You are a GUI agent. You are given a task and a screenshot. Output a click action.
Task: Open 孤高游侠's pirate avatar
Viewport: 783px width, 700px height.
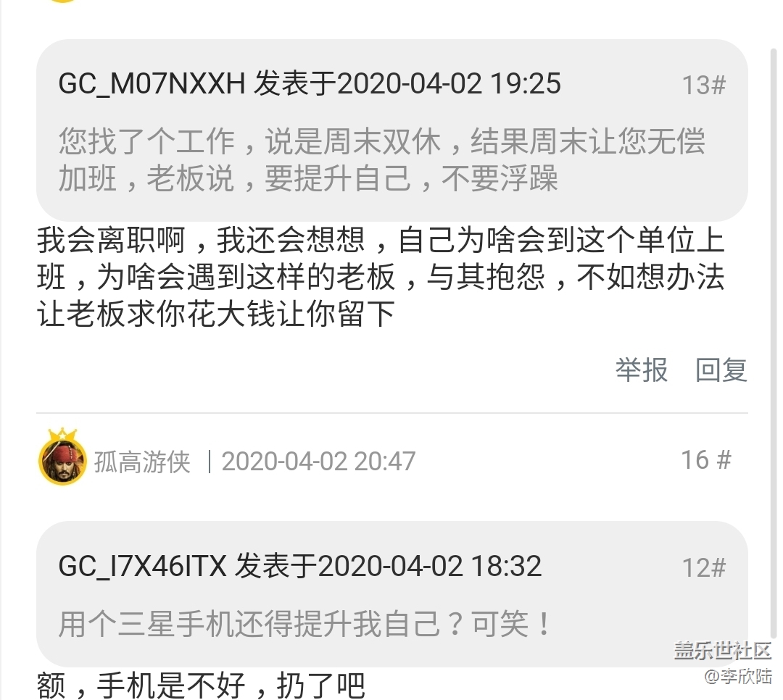[62, 460]
